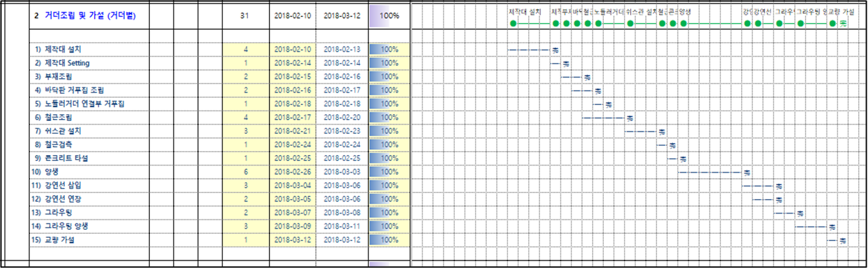Click the 完 marker on 강연선 삽입 bar
This screenshot has height=268, width=868.
click(779, 186)
